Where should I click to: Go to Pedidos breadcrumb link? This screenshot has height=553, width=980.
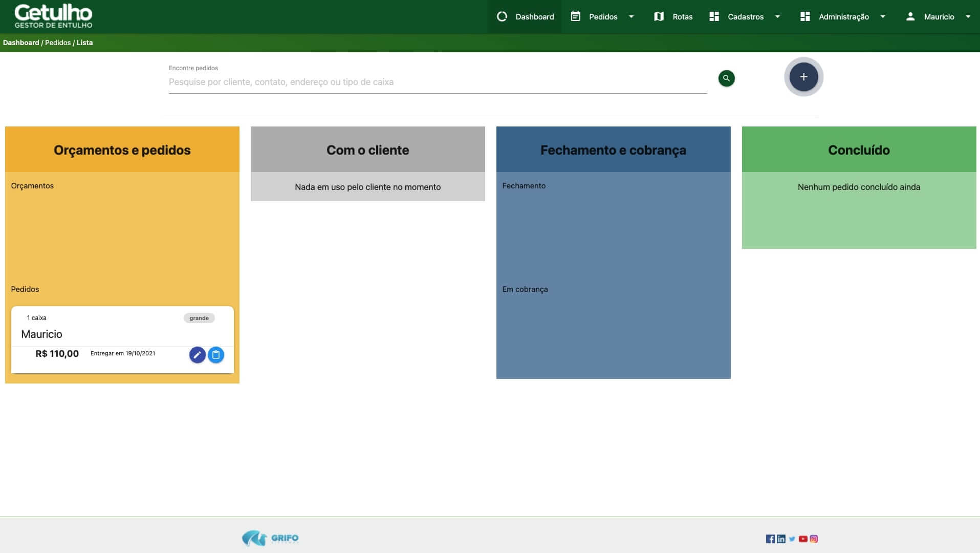58,42
